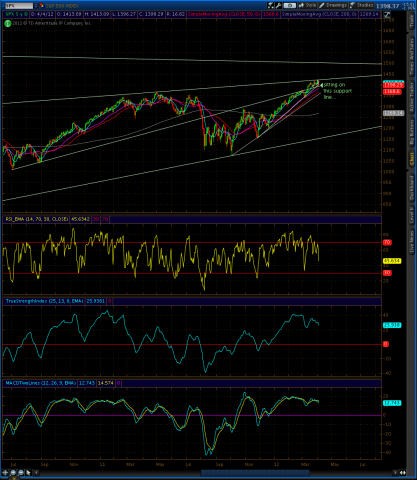
Task: Click the wrench chart settings icon
Action: click(278, 5)
